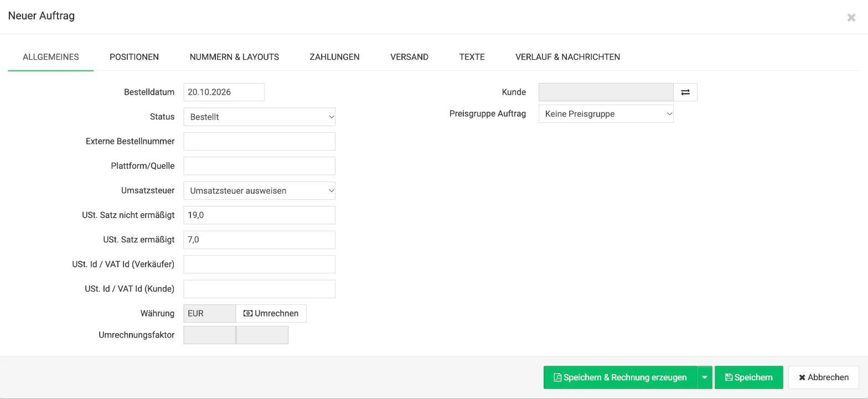Click the Neuer Auftrag dialog title
Image resolution: width=868 pixels, height=399 pixels.
point(42,15)
